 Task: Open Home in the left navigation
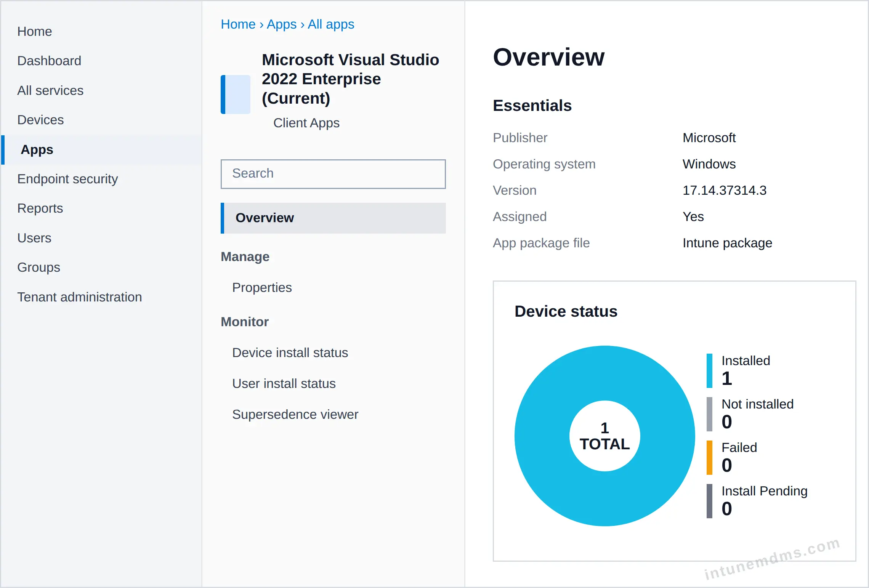coord(35,31)
